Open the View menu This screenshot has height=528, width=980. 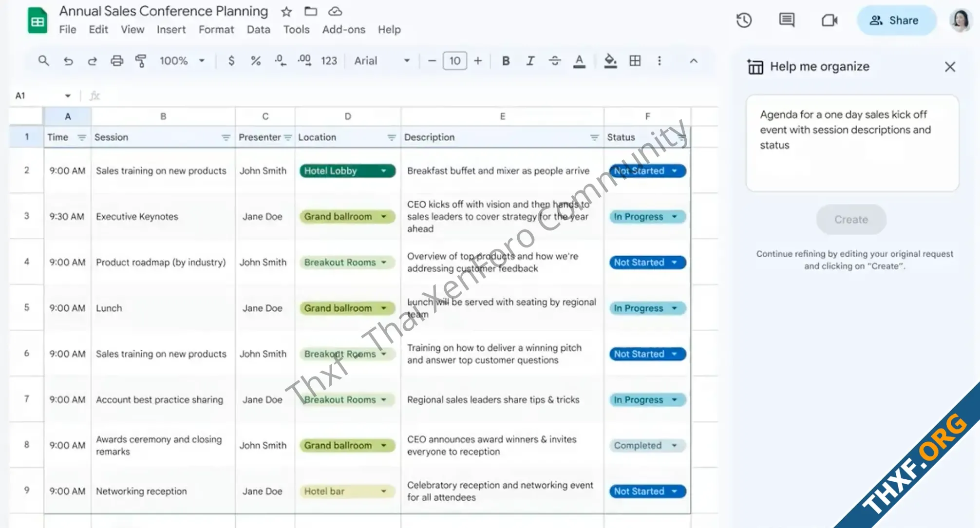coord(132,30)
